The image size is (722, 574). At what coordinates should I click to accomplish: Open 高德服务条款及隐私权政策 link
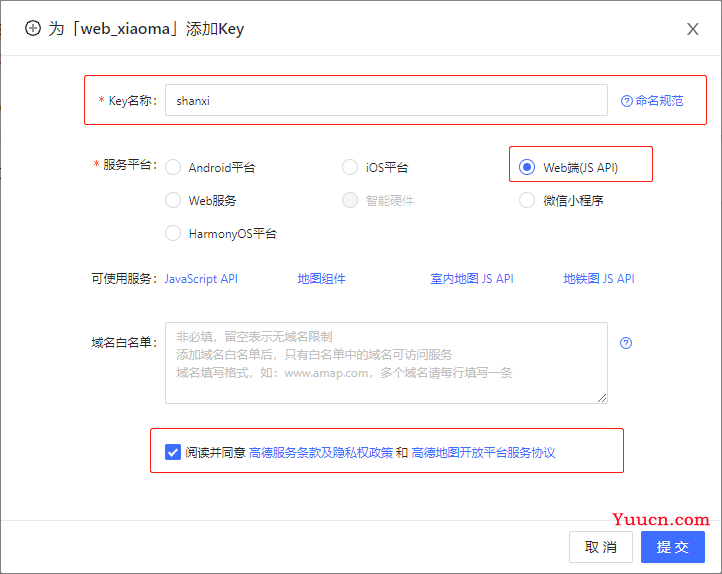(x=321, y=453)
